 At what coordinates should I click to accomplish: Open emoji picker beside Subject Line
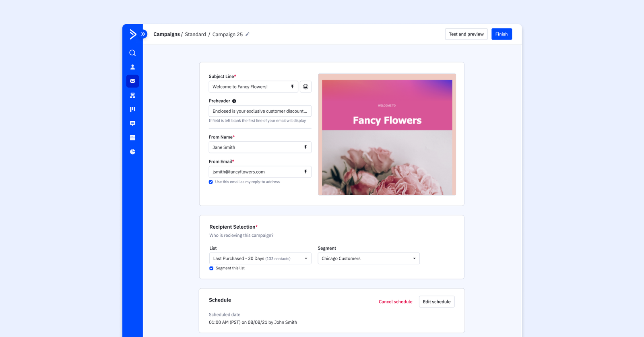pos(305,87)
